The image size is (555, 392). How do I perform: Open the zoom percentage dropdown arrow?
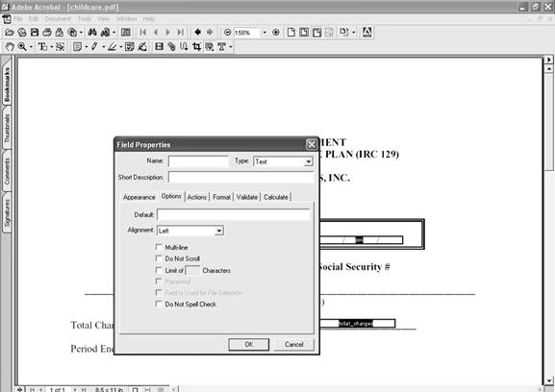click(x=265, y=33)
